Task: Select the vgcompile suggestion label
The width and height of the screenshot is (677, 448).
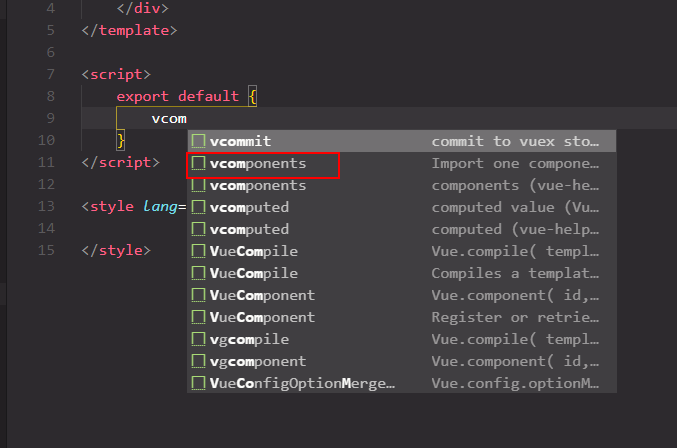Action: click(249, 340)
